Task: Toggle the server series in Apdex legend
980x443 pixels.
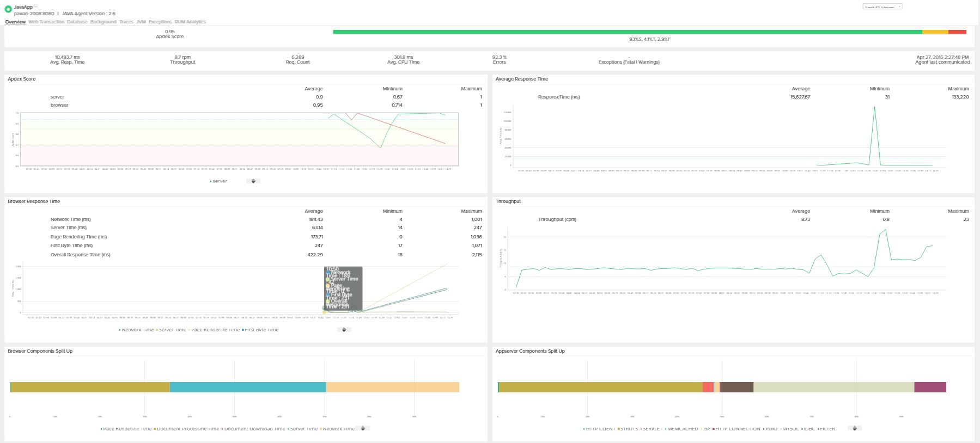Action: [219, 181]
